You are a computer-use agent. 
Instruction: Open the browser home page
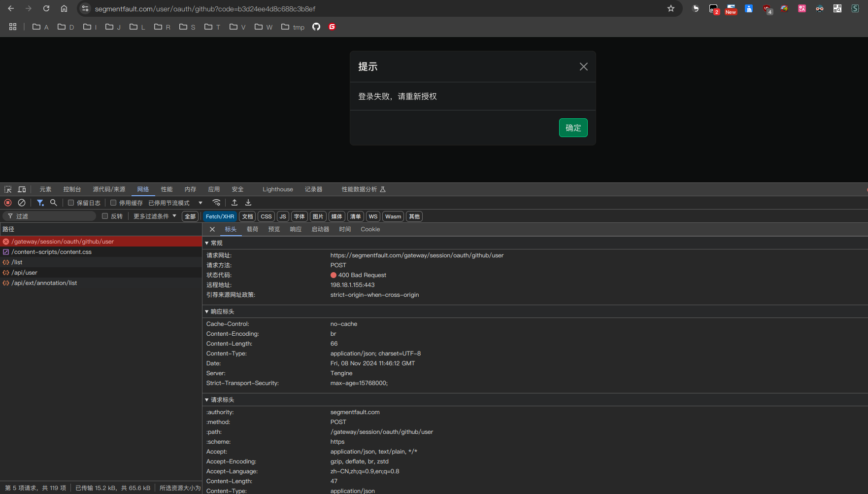click(64, 8)
